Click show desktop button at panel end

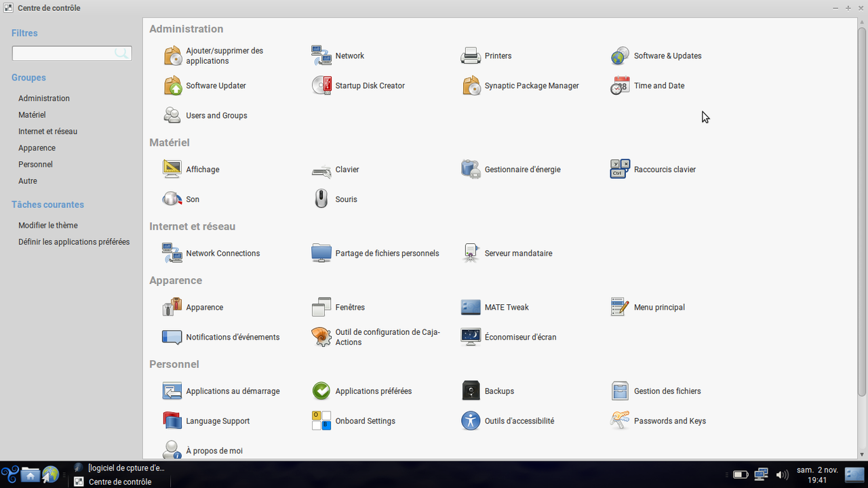point(854,474)
